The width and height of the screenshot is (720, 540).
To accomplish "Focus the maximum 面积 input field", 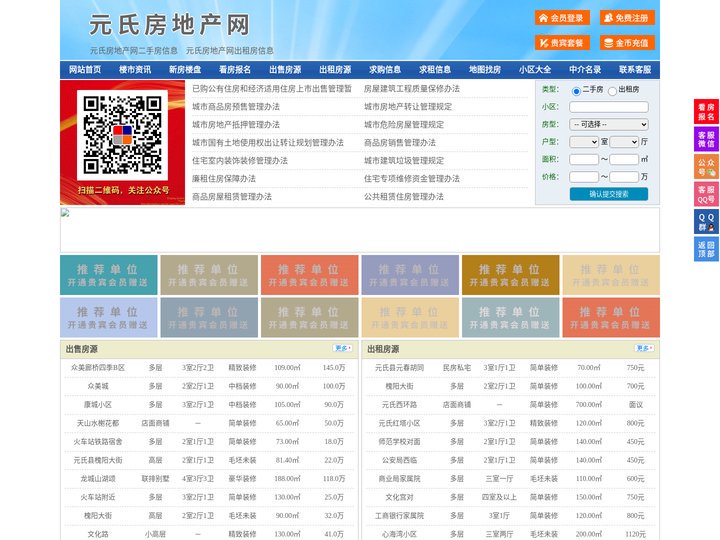I will (624, 159).
